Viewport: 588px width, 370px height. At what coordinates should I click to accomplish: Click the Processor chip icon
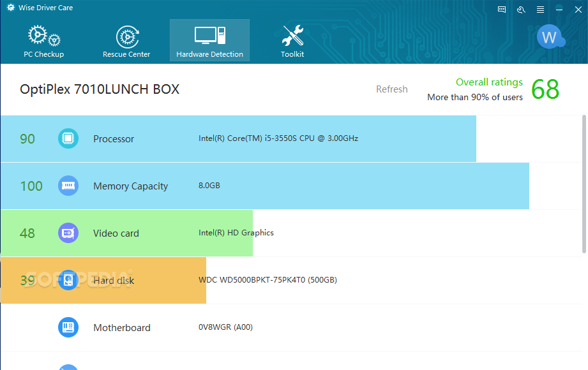pyautogui.click(x=68, y=138)
